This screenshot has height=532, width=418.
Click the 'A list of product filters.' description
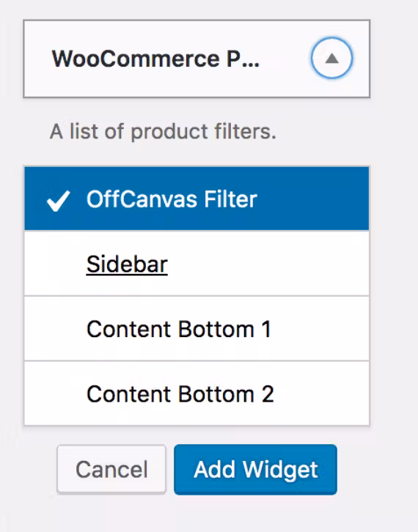[163, 132]
